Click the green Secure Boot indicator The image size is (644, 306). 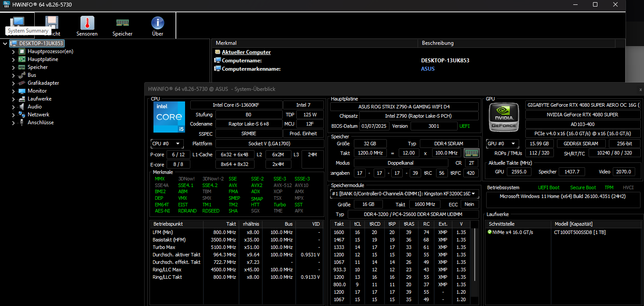(583, 187)
